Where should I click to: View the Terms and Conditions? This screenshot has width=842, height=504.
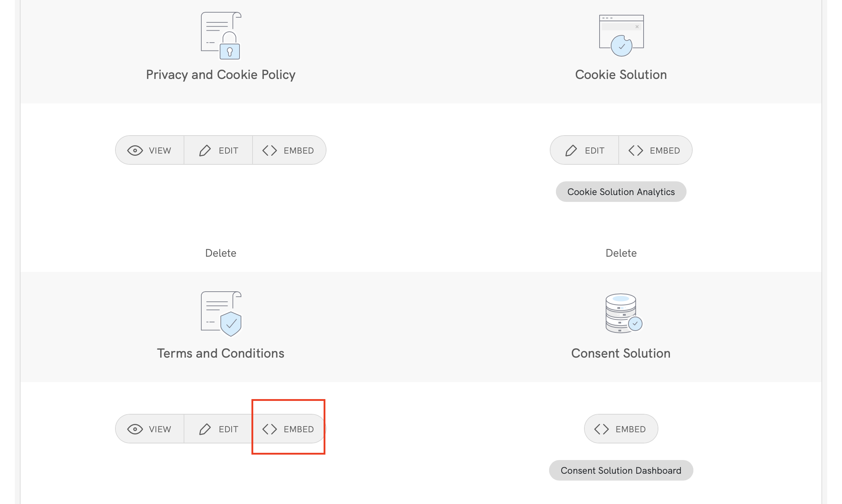click(x=149, y=429)
